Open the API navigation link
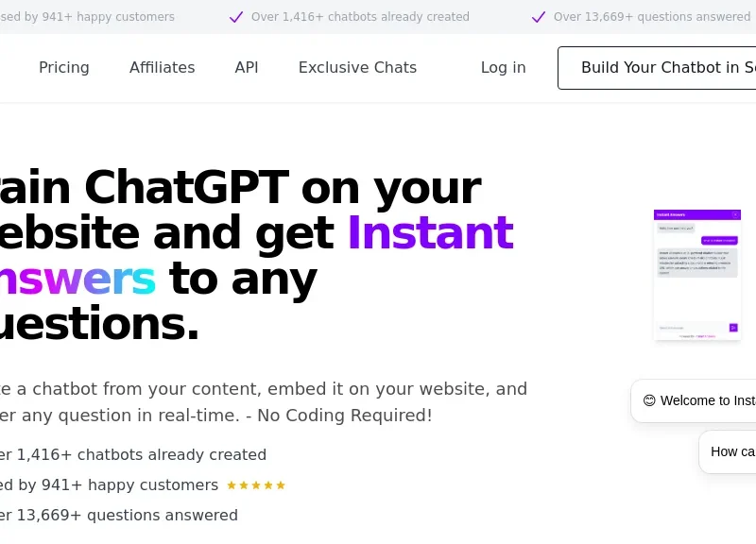The height and width of the screenshot is (544, 756). [x=247, y=67]
